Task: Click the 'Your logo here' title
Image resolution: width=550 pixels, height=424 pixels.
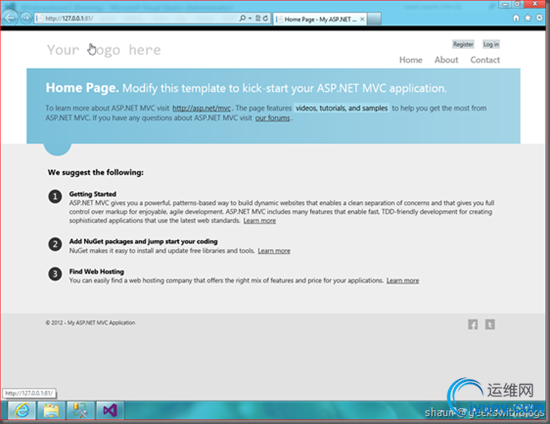Action: point(104,50)
